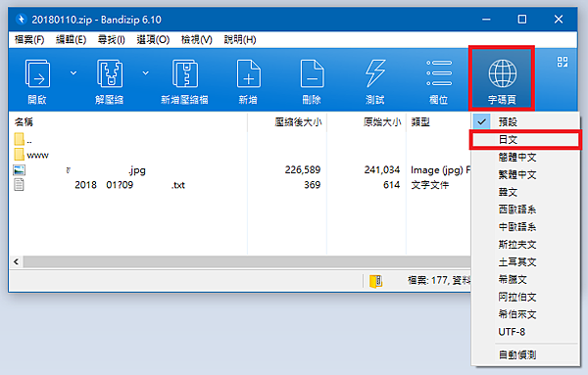Expand the dropdown arrow next to 解壓縮
This screenshot has width=588, height=375.
(145, 72)
